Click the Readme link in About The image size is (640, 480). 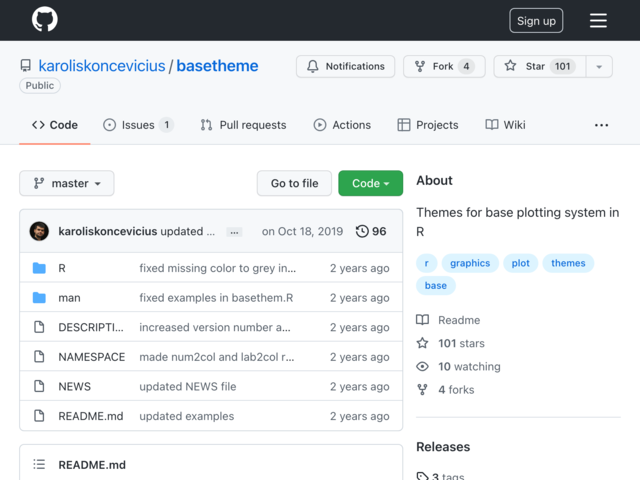coord(459,320)
